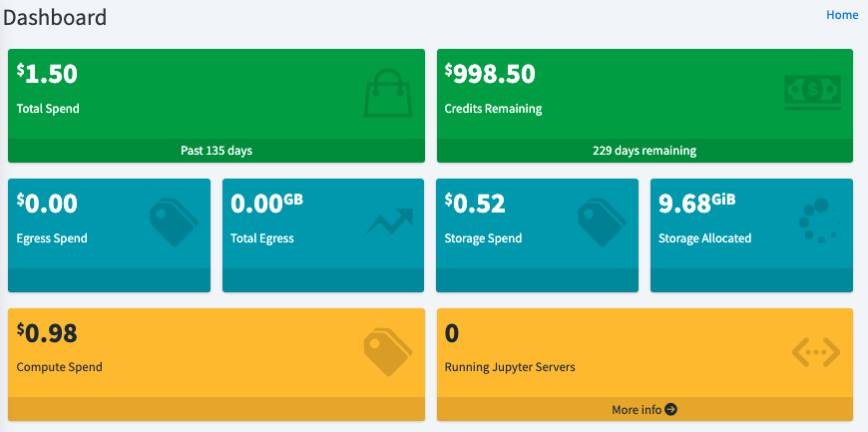This screenshot has height=432, width=868.
Task: Click the shopping bag icon on Total Spend
Action: [x=388, y=93]
